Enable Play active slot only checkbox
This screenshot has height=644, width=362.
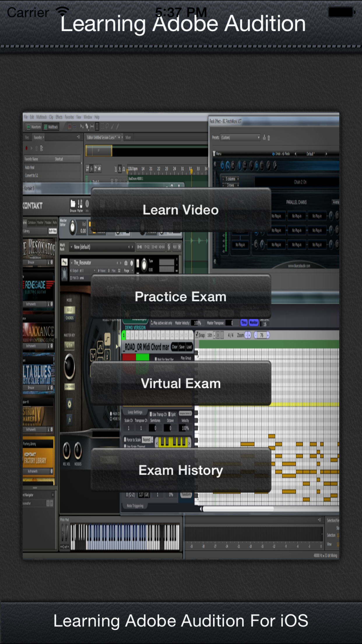point(152,323)
